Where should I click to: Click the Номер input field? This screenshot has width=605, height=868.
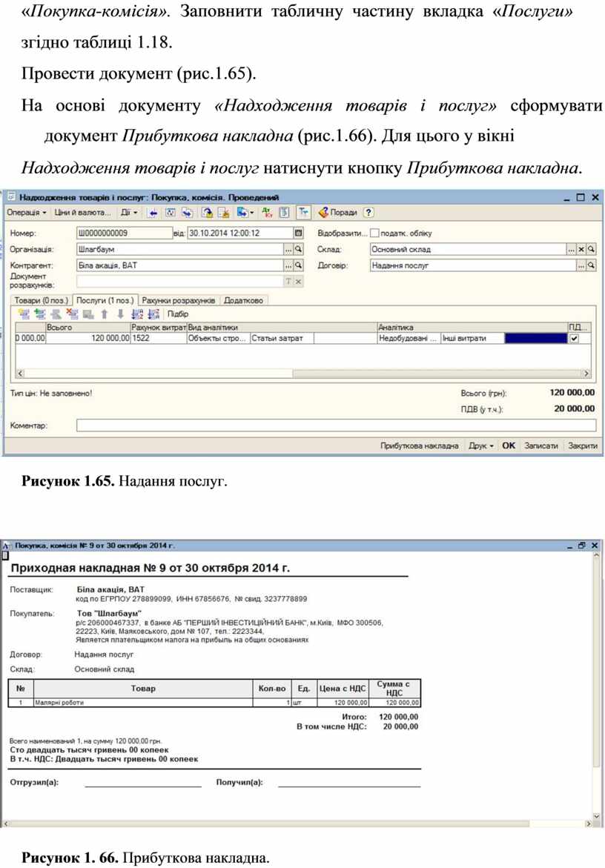(x=124, y=233)
